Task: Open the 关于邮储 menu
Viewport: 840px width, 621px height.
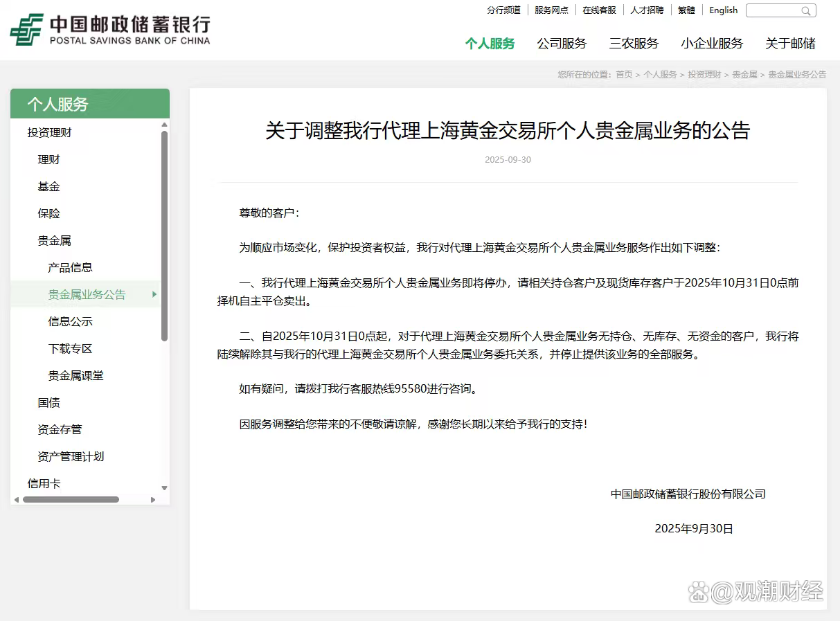Action: coord(790,43)
